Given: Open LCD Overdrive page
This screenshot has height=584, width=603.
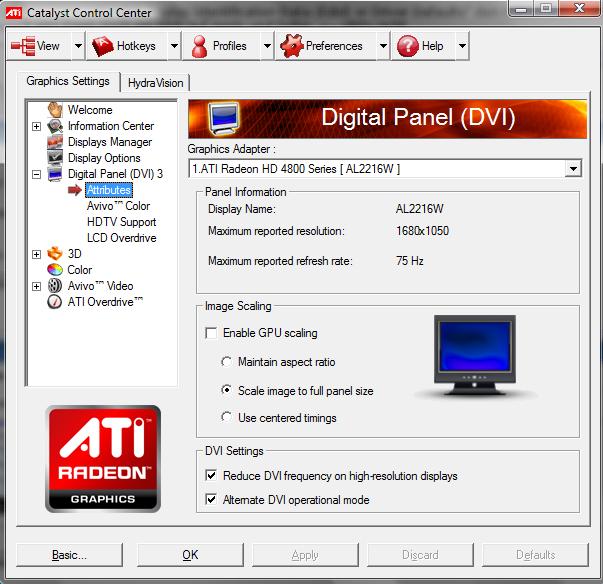Looking at the screenshot, I should (122, 238).
